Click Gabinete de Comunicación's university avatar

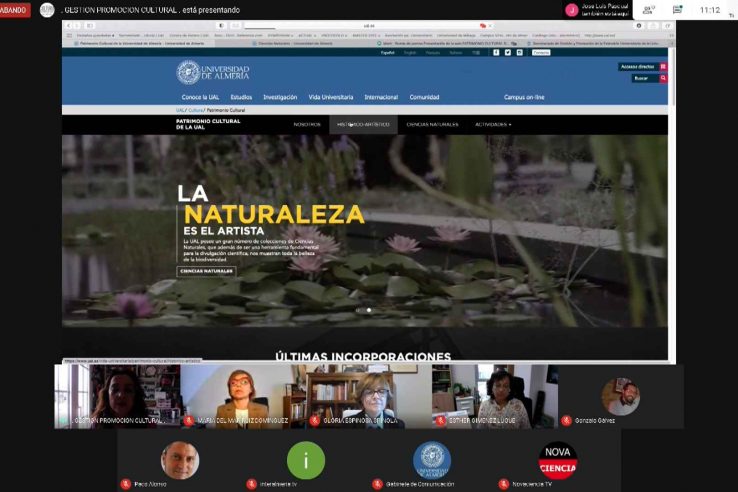432,460
